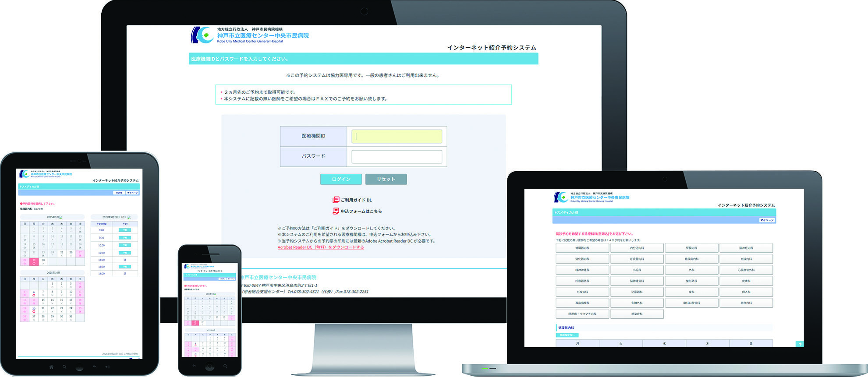This screenshot has height=377, width=868.
Task: Book the 10:00 slot on the tablet
Action: (125, 245)
